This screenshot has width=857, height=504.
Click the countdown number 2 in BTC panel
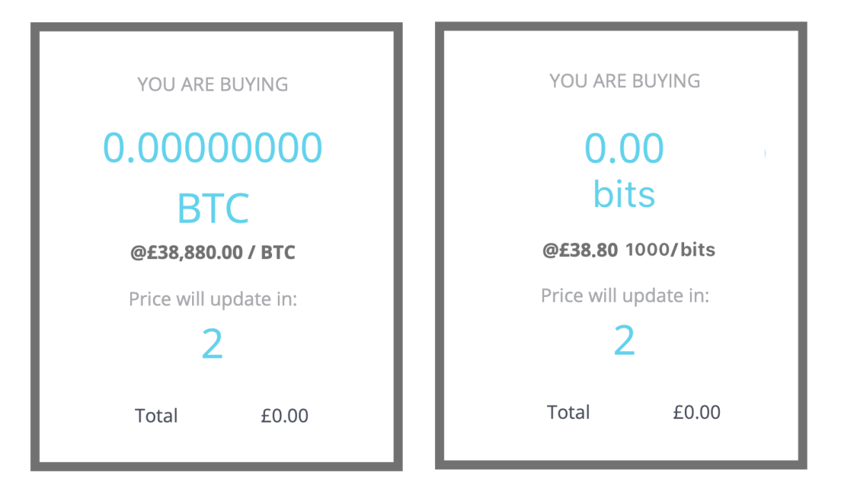pyautogui.click(x=213, y=345)
